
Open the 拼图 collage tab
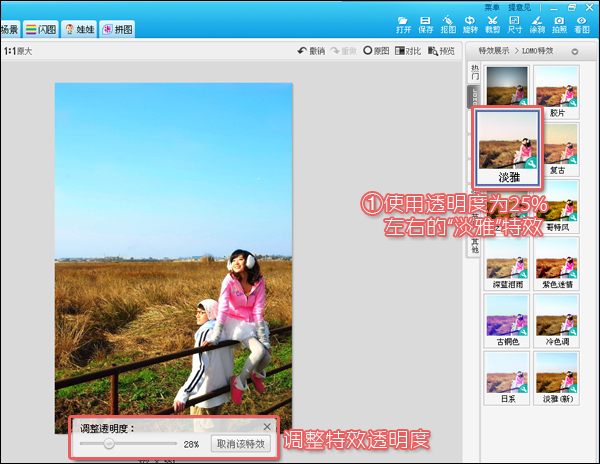tap(116, 30)
